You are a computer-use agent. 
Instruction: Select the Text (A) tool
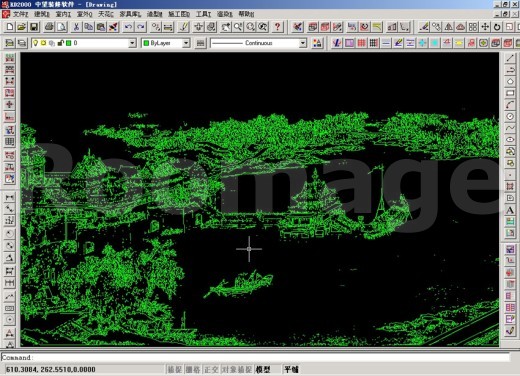510,210
